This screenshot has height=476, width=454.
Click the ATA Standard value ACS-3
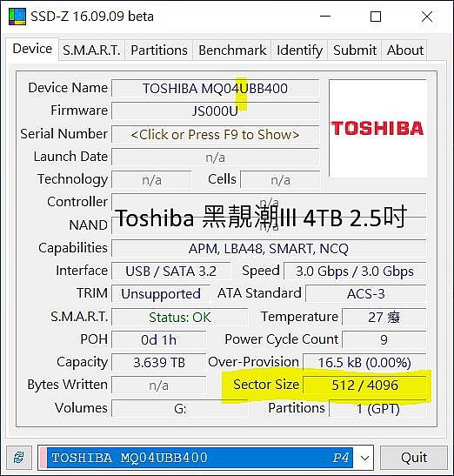click(x=365, y=294)
